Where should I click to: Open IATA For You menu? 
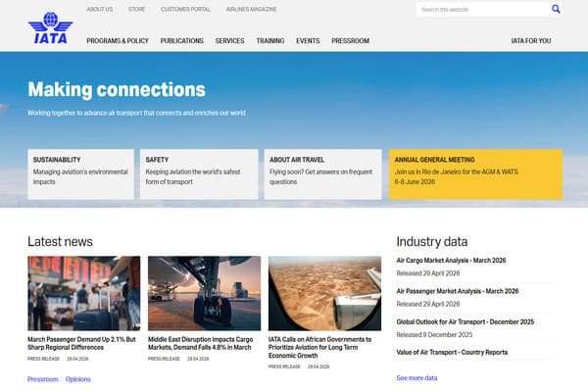pos(530,40)
